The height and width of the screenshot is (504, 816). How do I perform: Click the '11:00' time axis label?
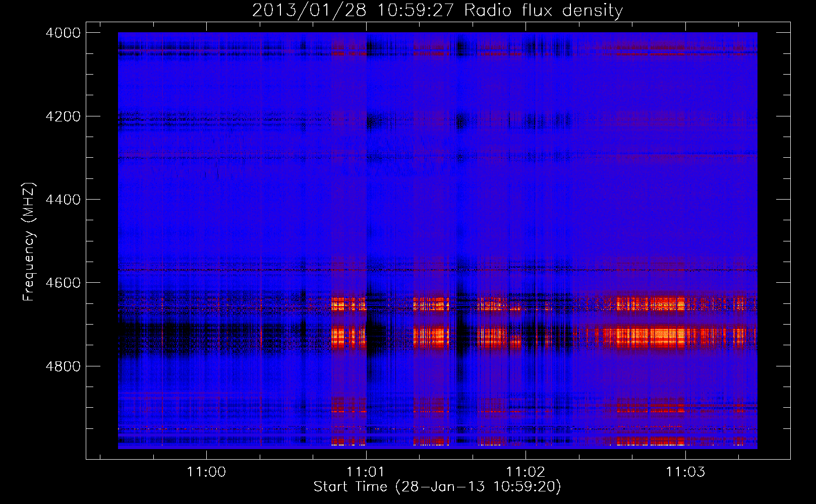pyautogui.click(x=206, y=472)
